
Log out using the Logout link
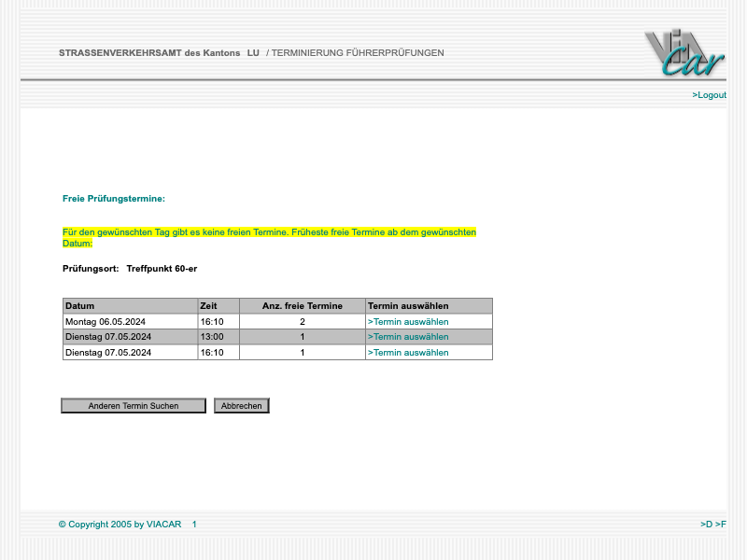709,95
